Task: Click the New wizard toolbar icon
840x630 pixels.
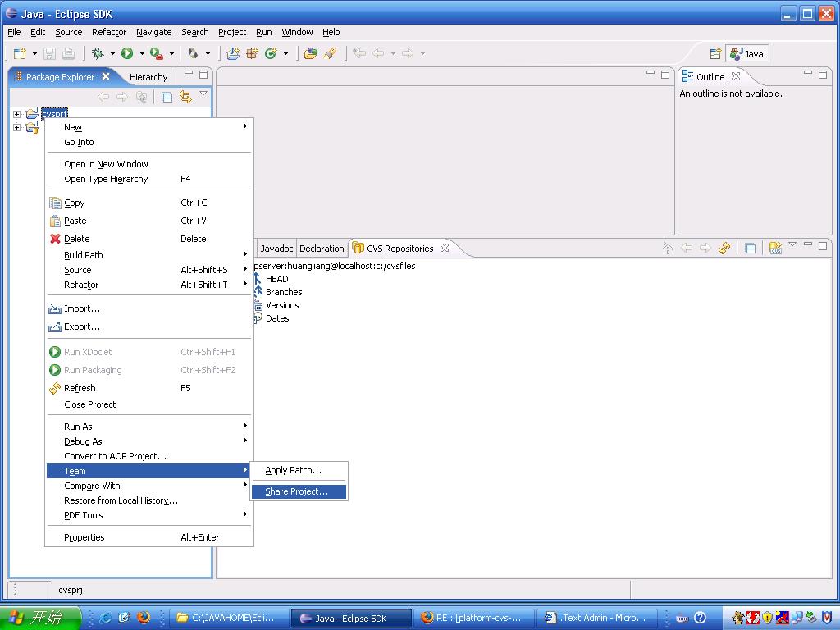Action: tap(20, 53)
